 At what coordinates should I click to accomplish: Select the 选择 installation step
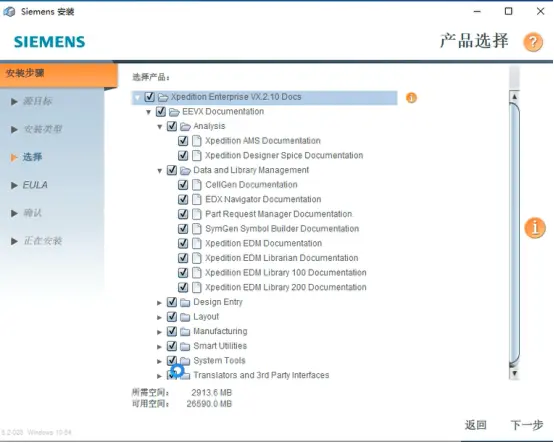(x=32, y=157)
